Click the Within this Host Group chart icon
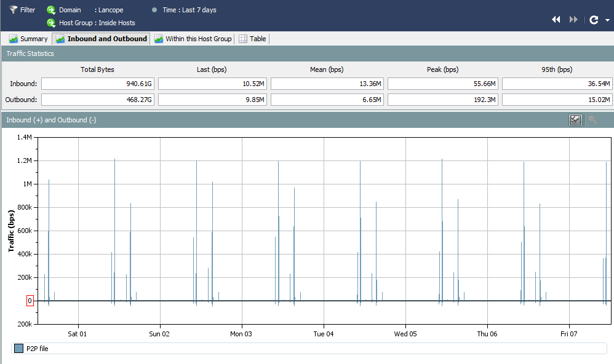The image size is (614, 364). click(x=159, y=39)
